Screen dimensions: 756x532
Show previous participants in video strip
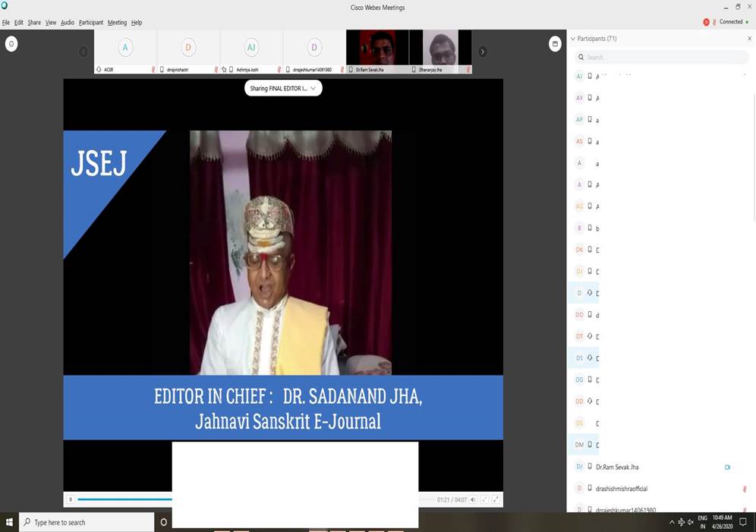click(83, 52)
